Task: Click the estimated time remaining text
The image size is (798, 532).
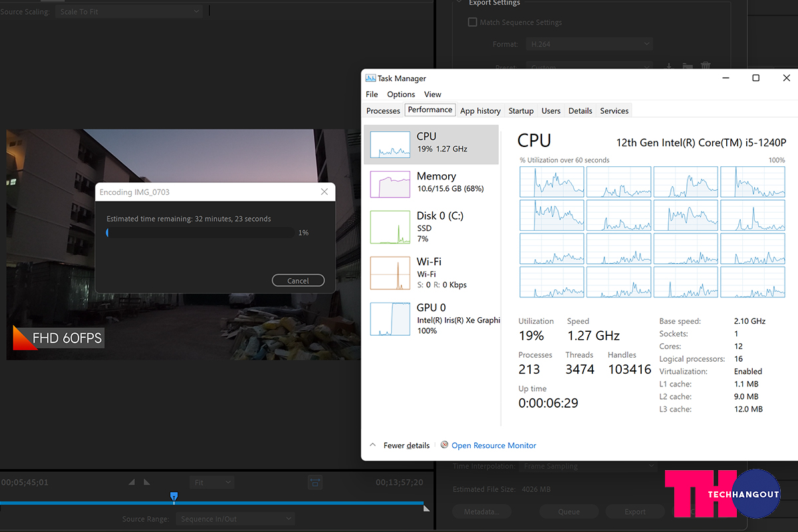Action: click(189, 219)
